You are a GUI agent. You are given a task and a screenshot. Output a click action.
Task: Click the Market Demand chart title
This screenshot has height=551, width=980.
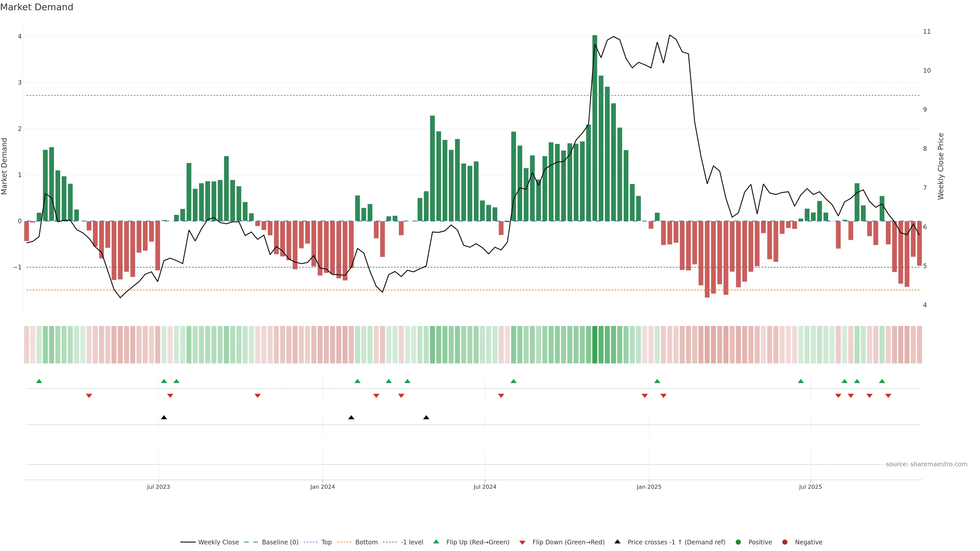click(36, 7)
